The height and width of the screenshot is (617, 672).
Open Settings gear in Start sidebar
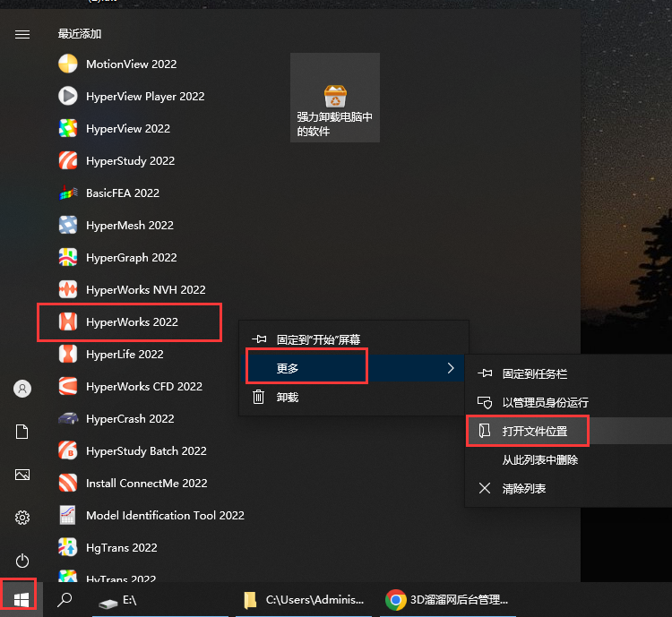[x=22, y=518]
